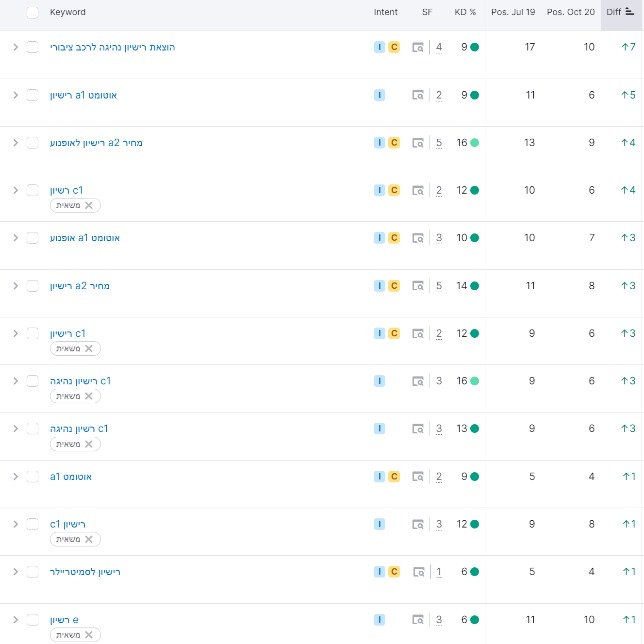644x644 pixels.
Task: Toggle the select-all keywords checkbox in header
Action: [33, 13]
